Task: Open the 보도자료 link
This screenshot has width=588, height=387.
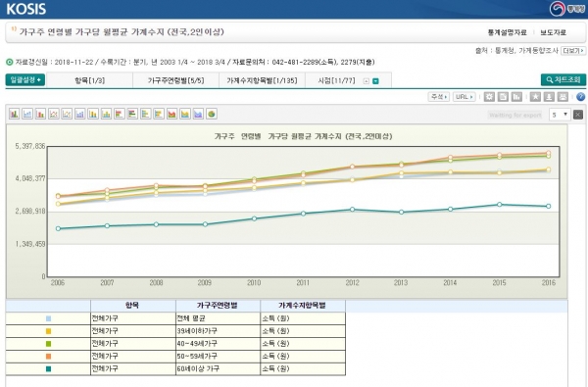Action: [x=553, y=32]
